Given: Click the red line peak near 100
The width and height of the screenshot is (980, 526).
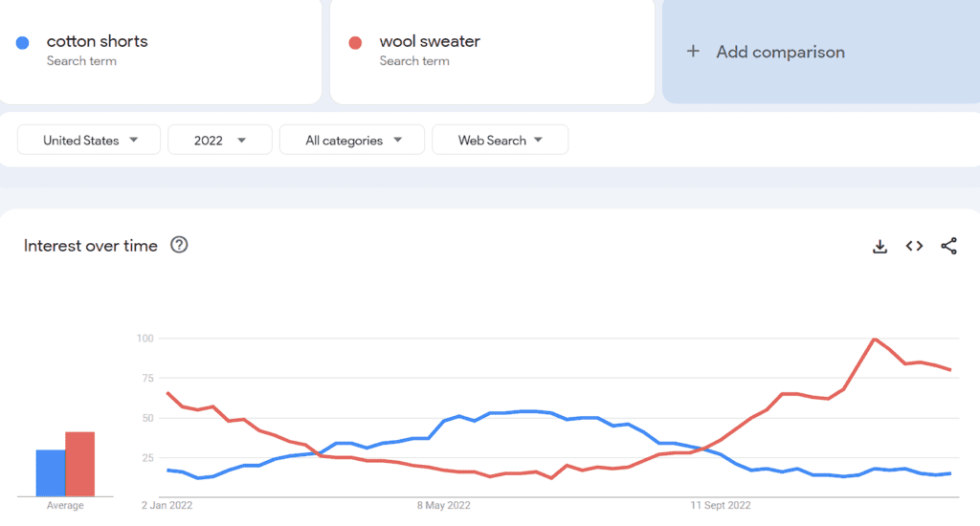Looking at the screenshot, I should point(875,340).
